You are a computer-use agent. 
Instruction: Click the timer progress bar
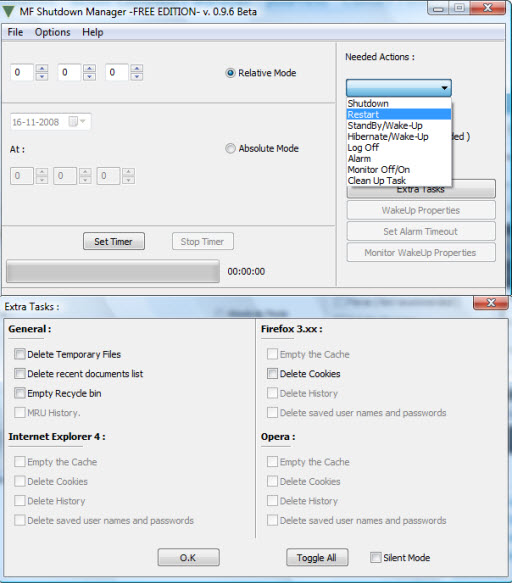coord(113,271)
